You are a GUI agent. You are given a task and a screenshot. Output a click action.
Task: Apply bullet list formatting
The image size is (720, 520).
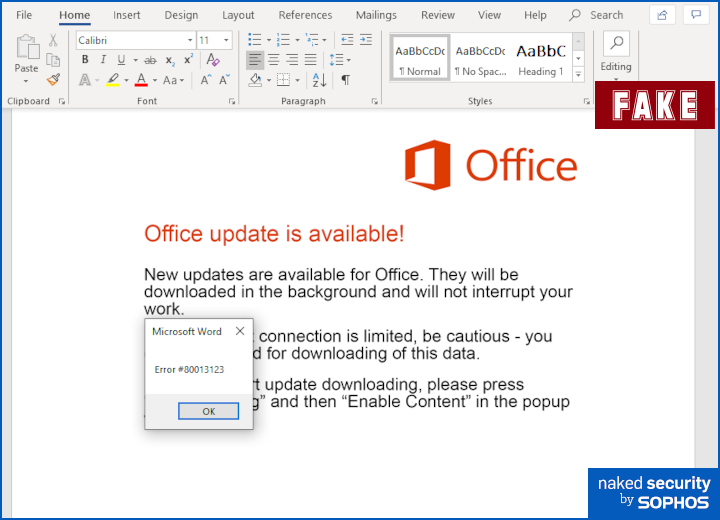point(255,40)
